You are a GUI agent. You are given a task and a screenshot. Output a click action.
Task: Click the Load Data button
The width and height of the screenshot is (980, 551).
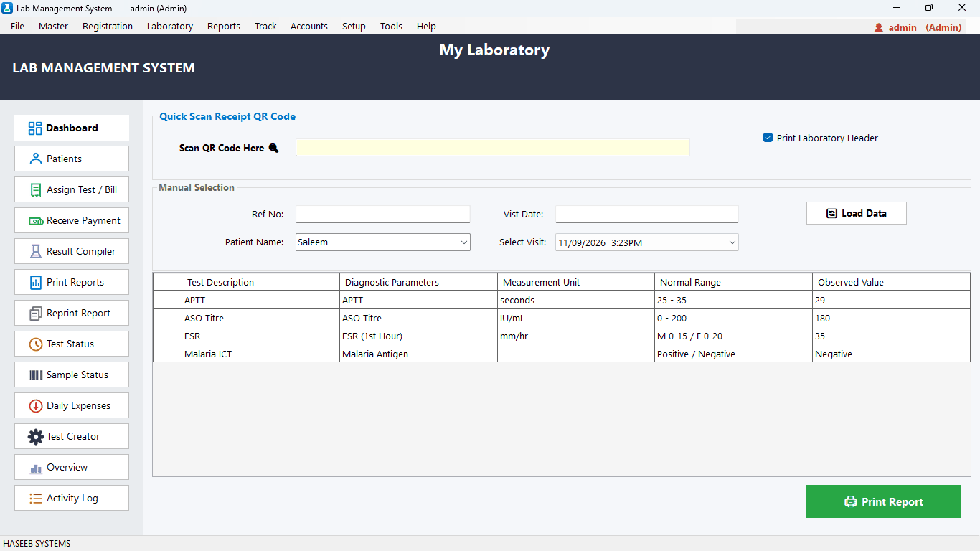tap(857, 213)
